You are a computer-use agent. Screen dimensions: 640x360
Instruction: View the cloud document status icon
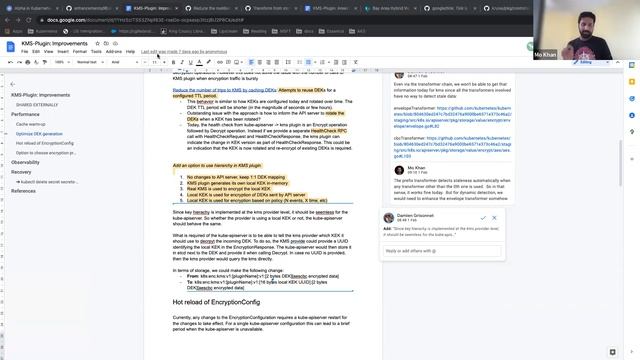point(115,43)
